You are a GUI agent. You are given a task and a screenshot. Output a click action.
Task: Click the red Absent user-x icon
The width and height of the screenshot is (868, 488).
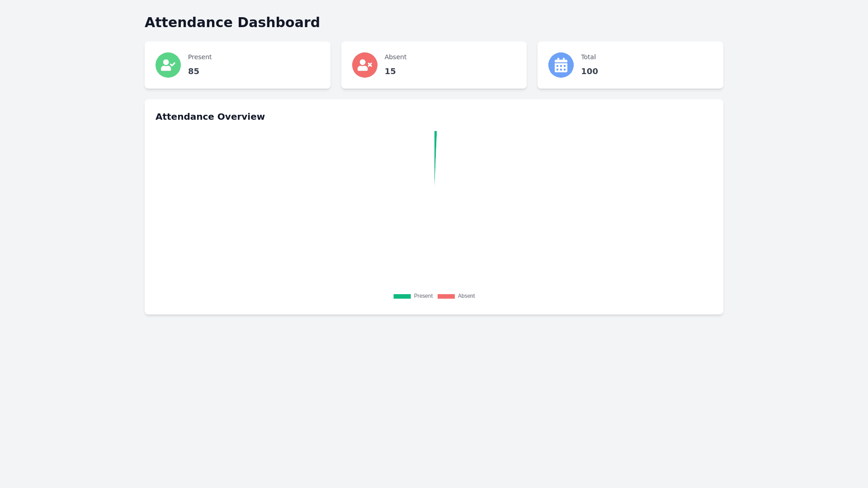[364, 65]
